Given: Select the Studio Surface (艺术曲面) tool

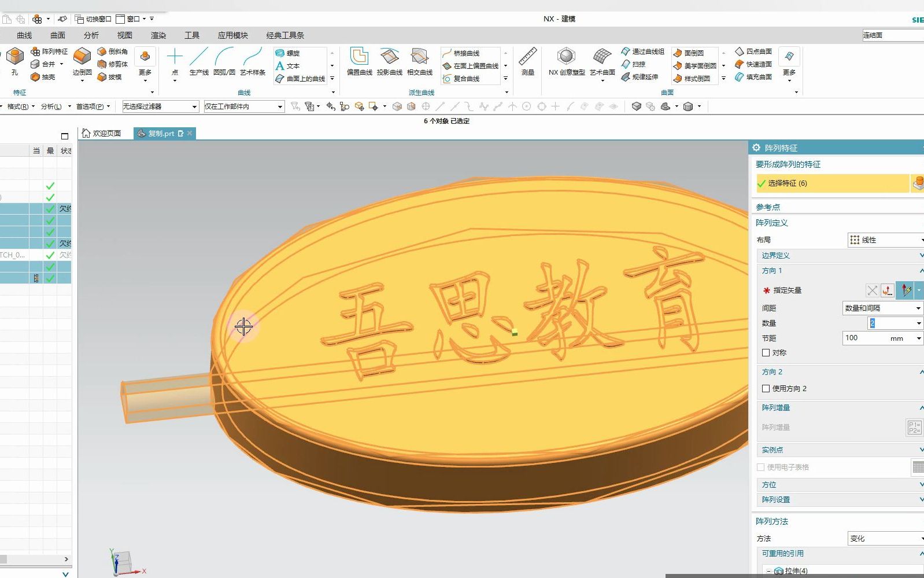Looking at the screenshot, I should pyautogui.click(x=603, y=61).
